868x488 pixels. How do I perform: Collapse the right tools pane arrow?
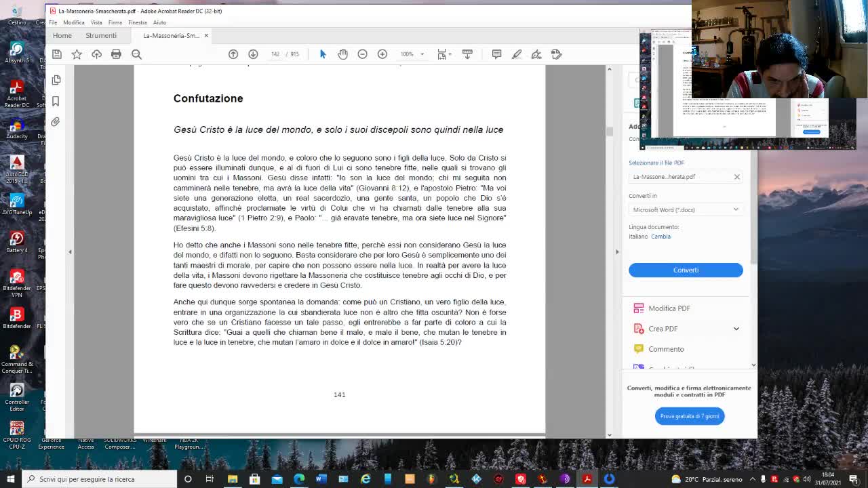click(x=617, y=251)
